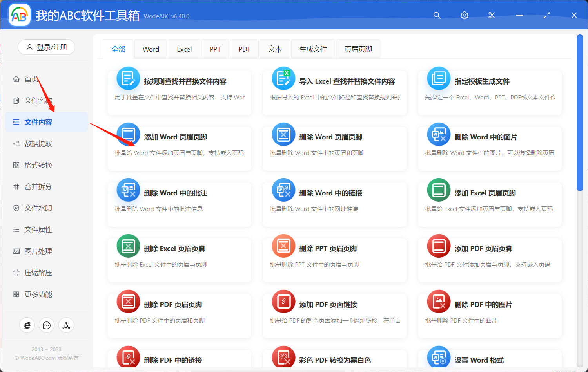Click the share network icon at sidebar bottom
The width and height of the screenshot is (588, 372).
pos(66,325)
